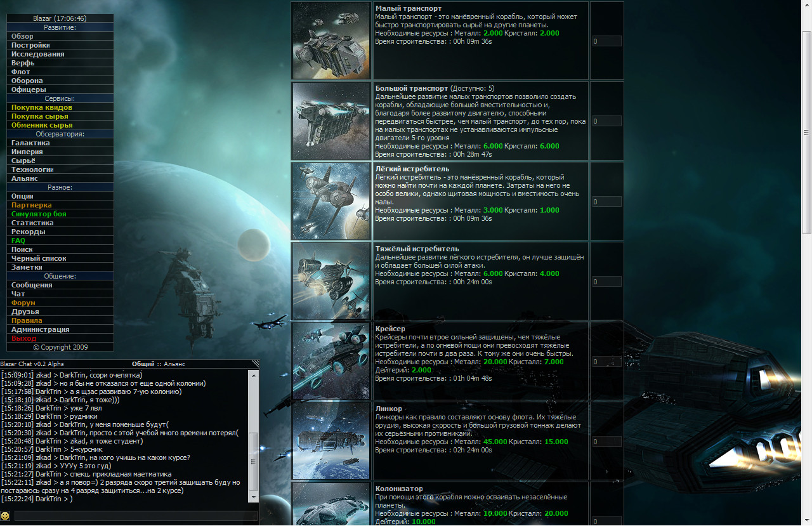812x526 pixels.
Task: Open the Технологии page
Action: (32, 169)
